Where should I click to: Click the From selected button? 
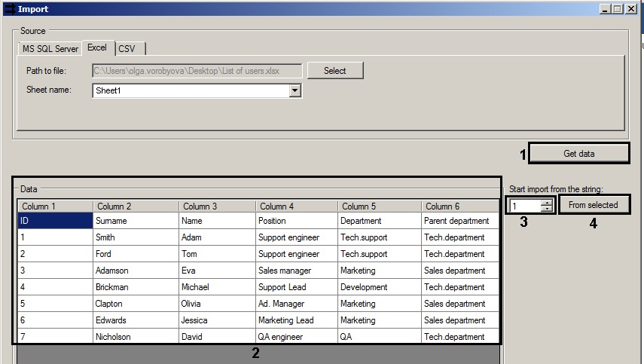pos(594,205)
